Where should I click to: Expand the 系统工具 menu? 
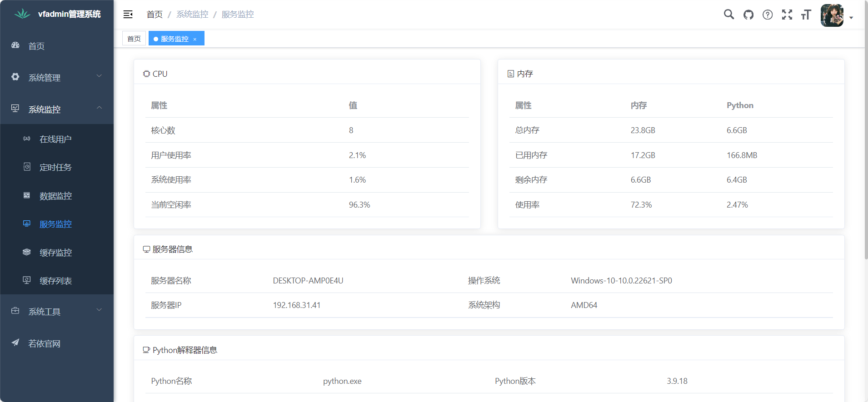(x=57, y=312)
